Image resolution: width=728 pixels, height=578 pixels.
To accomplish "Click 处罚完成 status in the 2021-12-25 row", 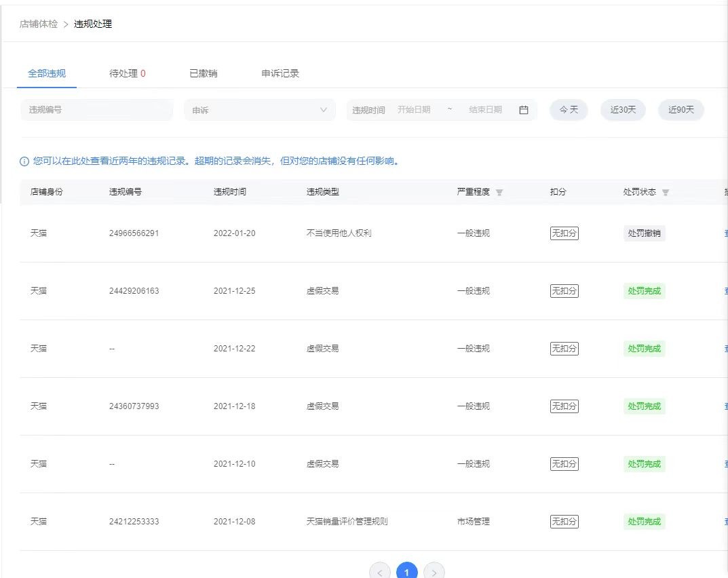I will click(644, 290).
